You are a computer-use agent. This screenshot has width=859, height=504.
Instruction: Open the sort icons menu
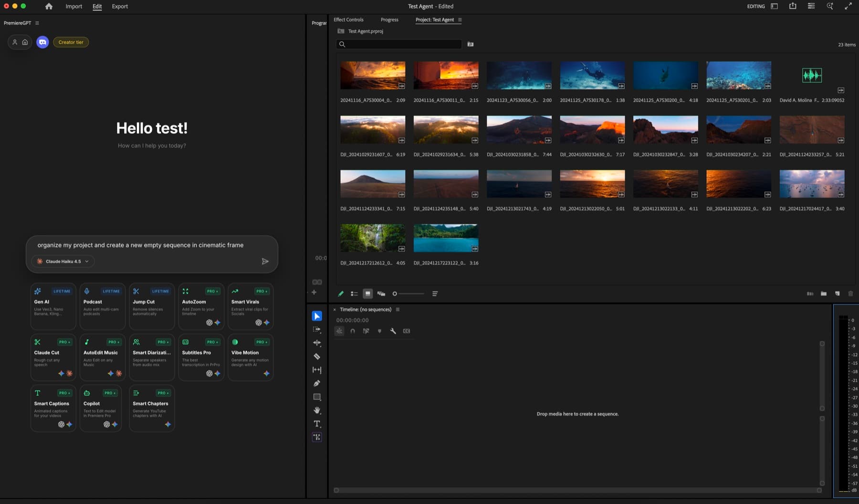click(x=435, y=294)
